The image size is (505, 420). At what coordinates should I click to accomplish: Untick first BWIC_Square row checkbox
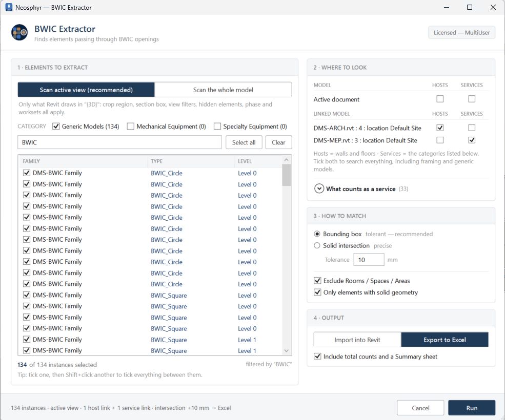click(x=27, y=295)
